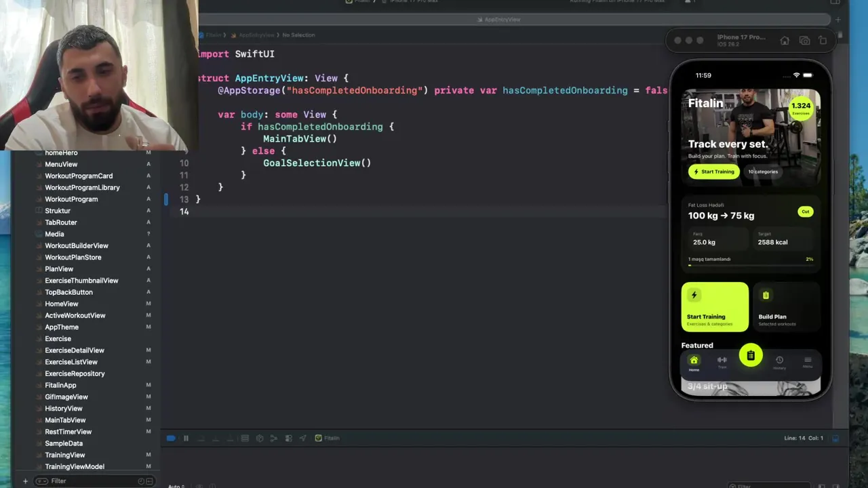Select MenuView file in navigator

[x=61, y=165]
